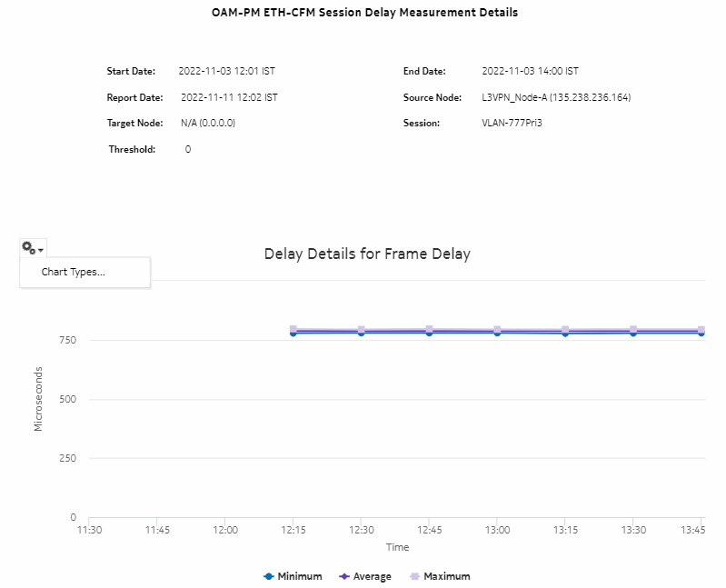Click the 11:30 x-axis tick label

89,530
